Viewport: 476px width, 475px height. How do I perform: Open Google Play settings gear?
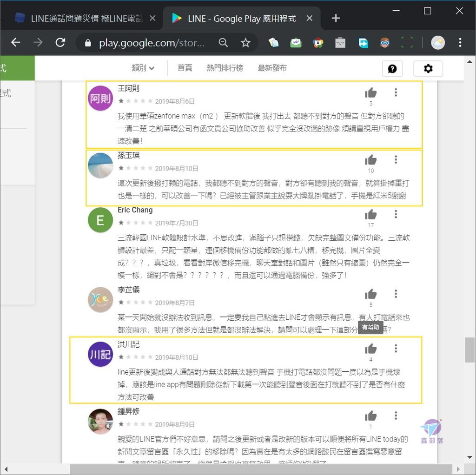(428, 69)
